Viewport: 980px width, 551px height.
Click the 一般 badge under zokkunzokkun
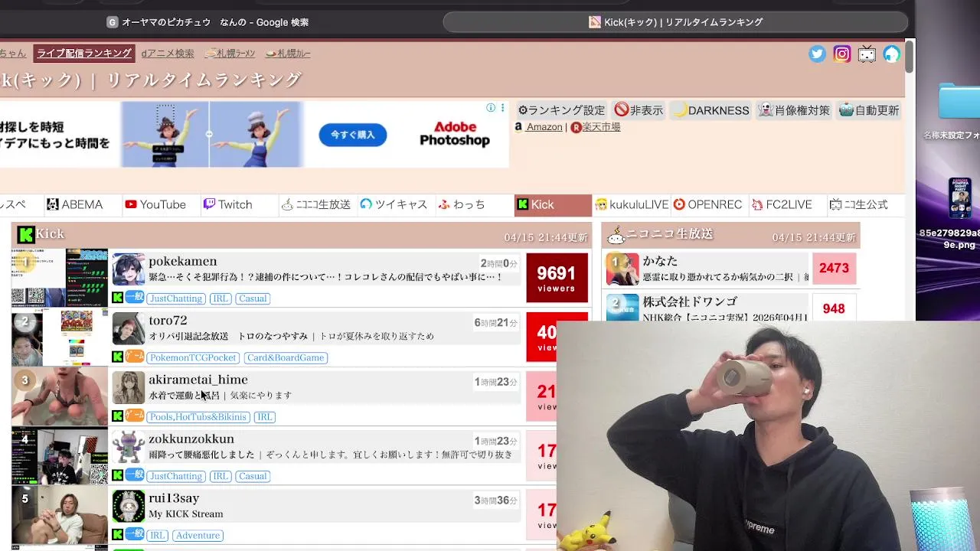coord(135,475)
